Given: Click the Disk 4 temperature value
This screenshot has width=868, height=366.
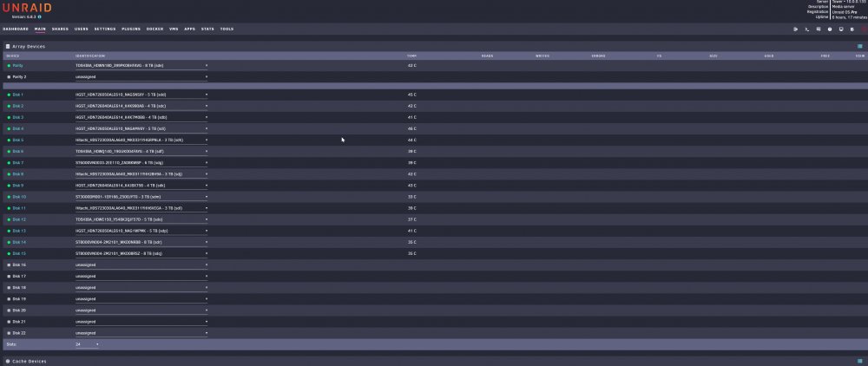Looking at the screenshot, I should [x=411, y=128].
